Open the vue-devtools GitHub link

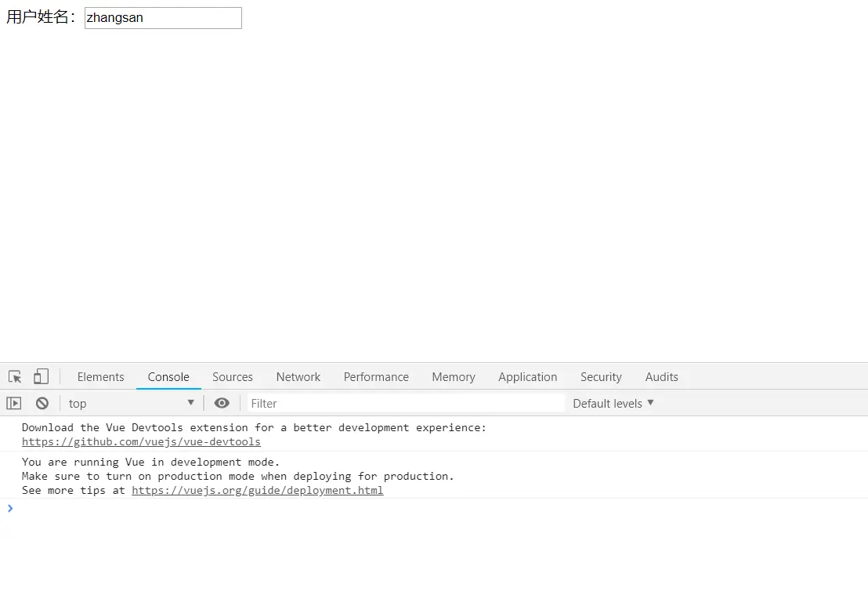141,441
